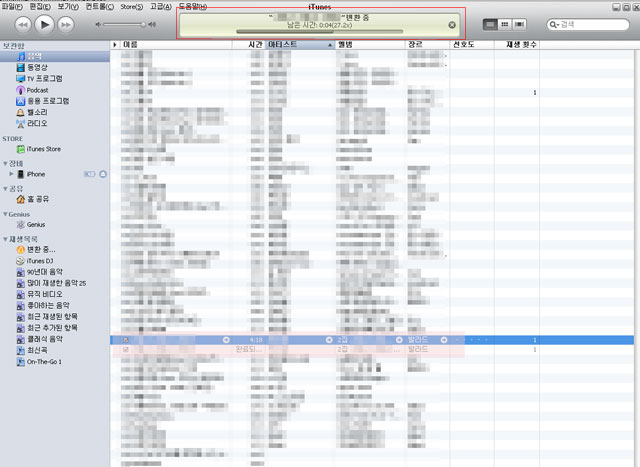This screenshot has height=467, width=640.
Task: Click the vertical scrollbar of the song list
Action: tap(637, 253)
